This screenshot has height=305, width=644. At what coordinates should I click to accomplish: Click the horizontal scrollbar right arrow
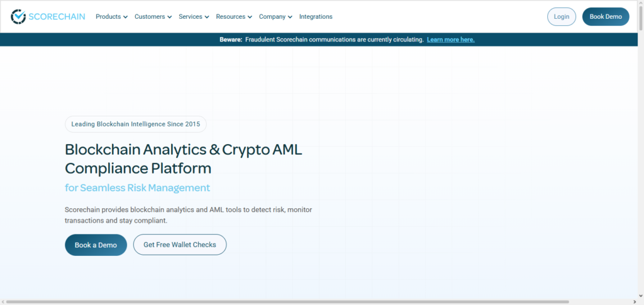634,302
